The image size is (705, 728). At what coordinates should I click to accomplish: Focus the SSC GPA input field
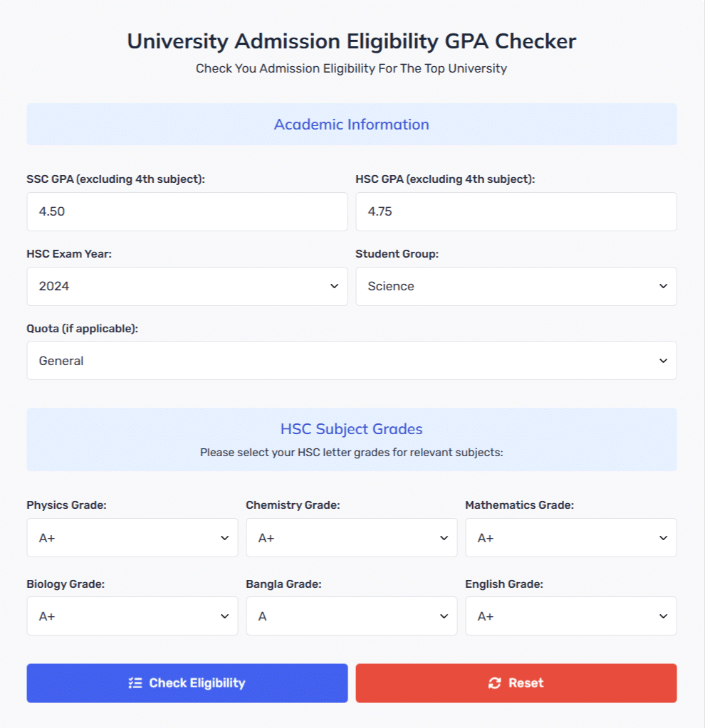point(187,212)
